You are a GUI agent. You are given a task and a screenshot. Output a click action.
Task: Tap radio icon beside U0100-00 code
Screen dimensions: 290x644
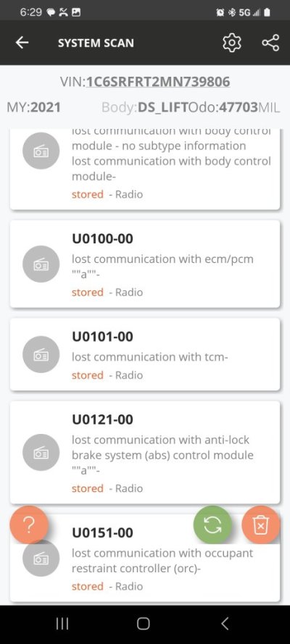click(41, 264)
